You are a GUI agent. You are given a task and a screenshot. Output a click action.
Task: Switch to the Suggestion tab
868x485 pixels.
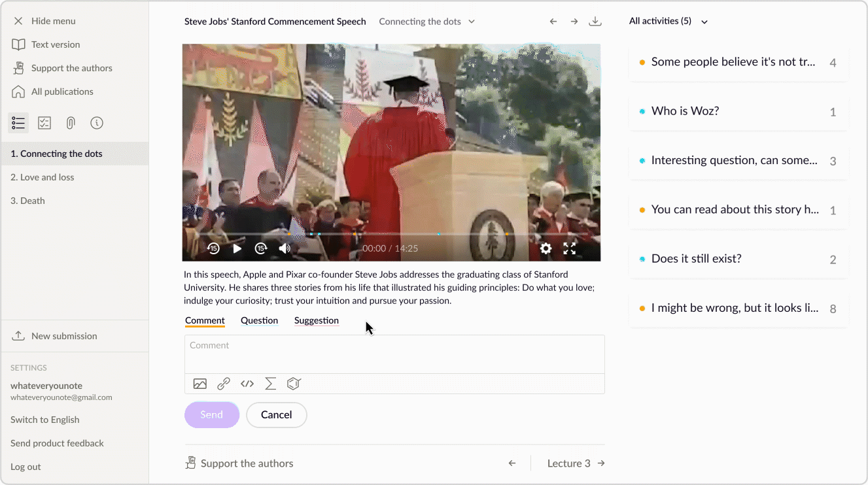click(x=317, y=320)
